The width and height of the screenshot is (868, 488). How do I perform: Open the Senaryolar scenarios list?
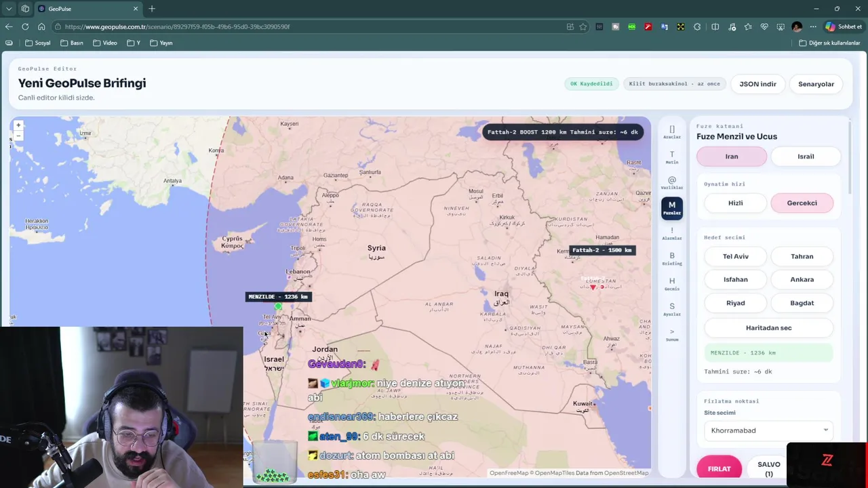[x=816, y=84]
